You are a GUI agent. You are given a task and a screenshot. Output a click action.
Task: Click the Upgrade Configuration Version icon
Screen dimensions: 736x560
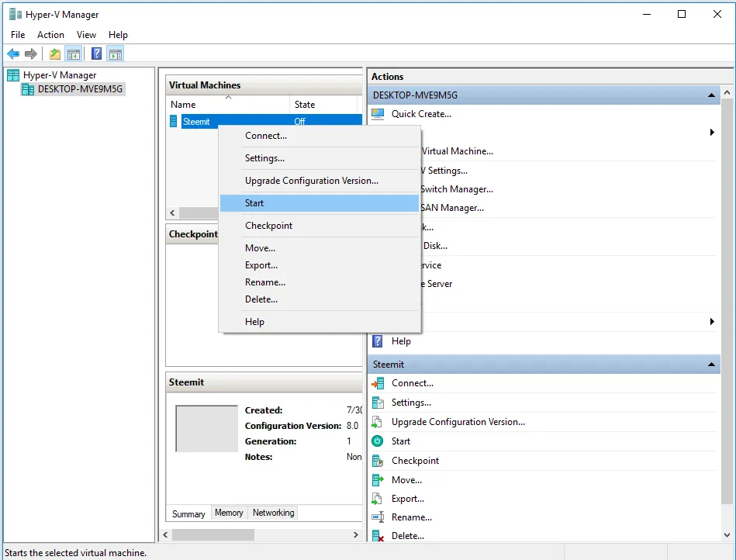377,422
